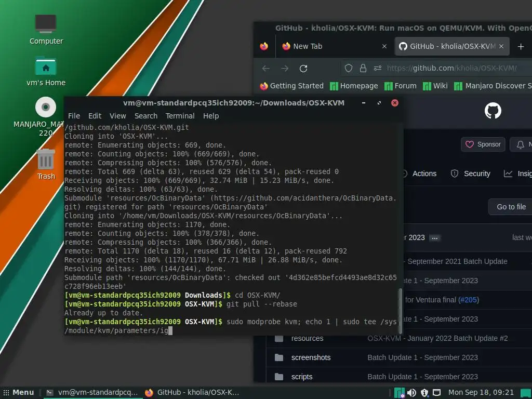This screenshot has width=532, height=399.
Task: Click Firefox forward arrow button
Action: tap(285, 69)
